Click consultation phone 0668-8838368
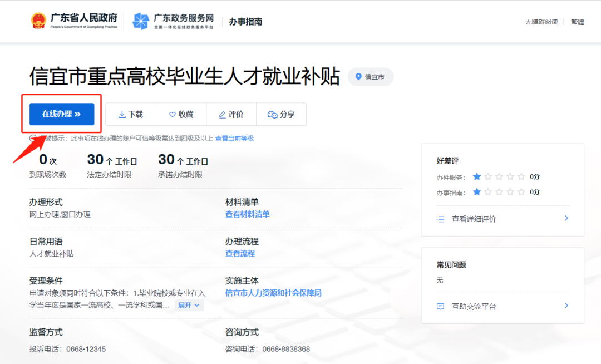The width and height of the screenshot is (601, 364). tap(286, 349)
